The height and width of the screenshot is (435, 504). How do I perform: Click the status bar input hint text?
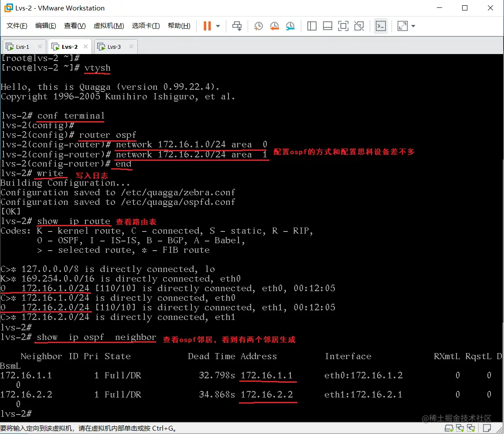[x=88, y=428]
